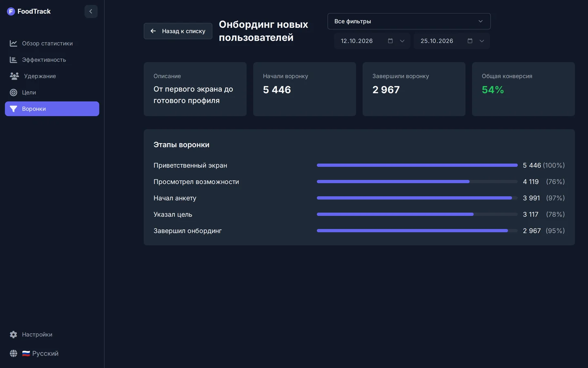This screenshot has width=588, height=368.
Task: Click the description text От первого экрана
Action: 193,95
